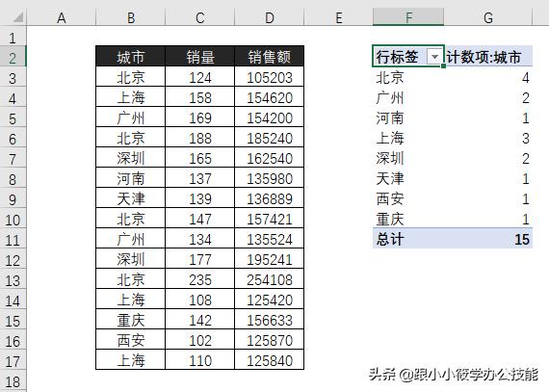
Task: Select the 河南 cell in column B
Action: coord(130,178)
